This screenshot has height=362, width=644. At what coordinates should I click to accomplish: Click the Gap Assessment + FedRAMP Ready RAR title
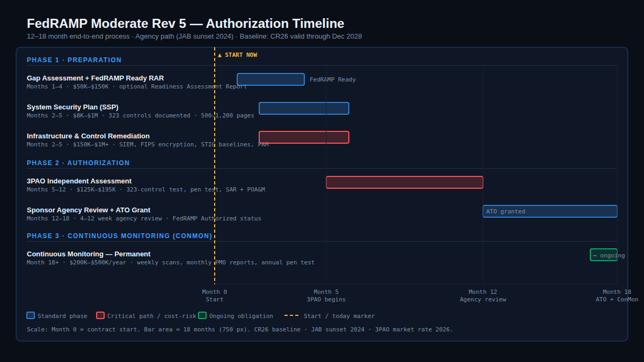(96, 78)
